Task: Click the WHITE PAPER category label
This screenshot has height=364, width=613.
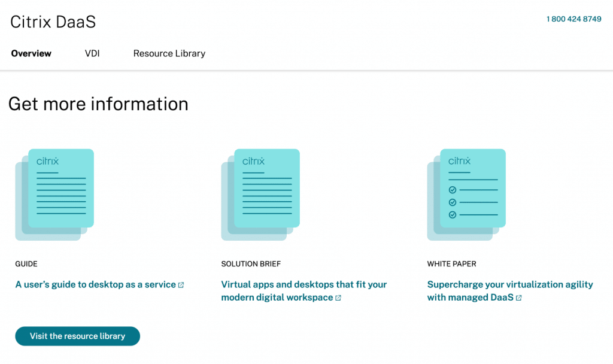Action: click(451, 264)
